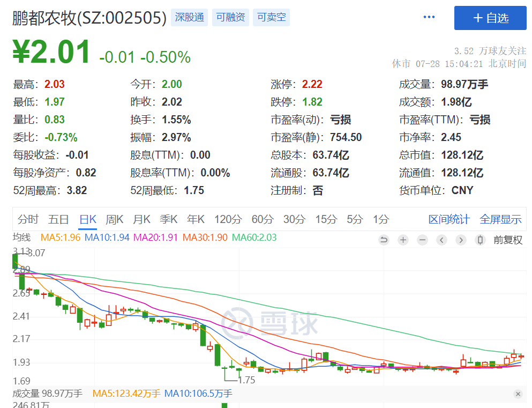Shift chart earlier with left chevron icon
The image size is (532, 408).
tap(442, 240)
